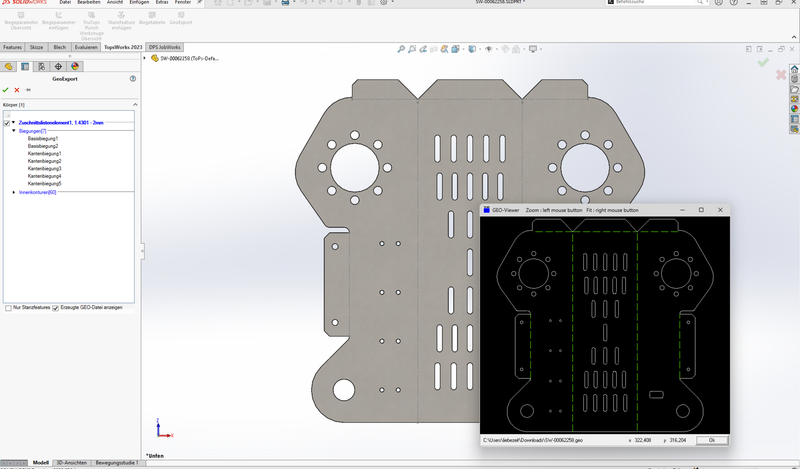Switch to the DPS JobWorks tab
This screenshot has height=469, width=800.
pyautogui.click(x=164, y=47)
